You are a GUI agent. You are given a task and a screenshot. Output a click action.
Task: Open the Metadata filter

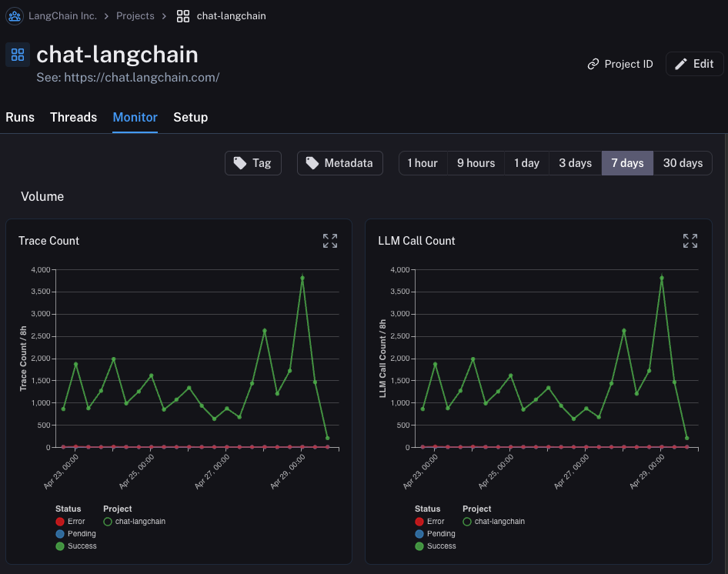click(x=340, y=163)
